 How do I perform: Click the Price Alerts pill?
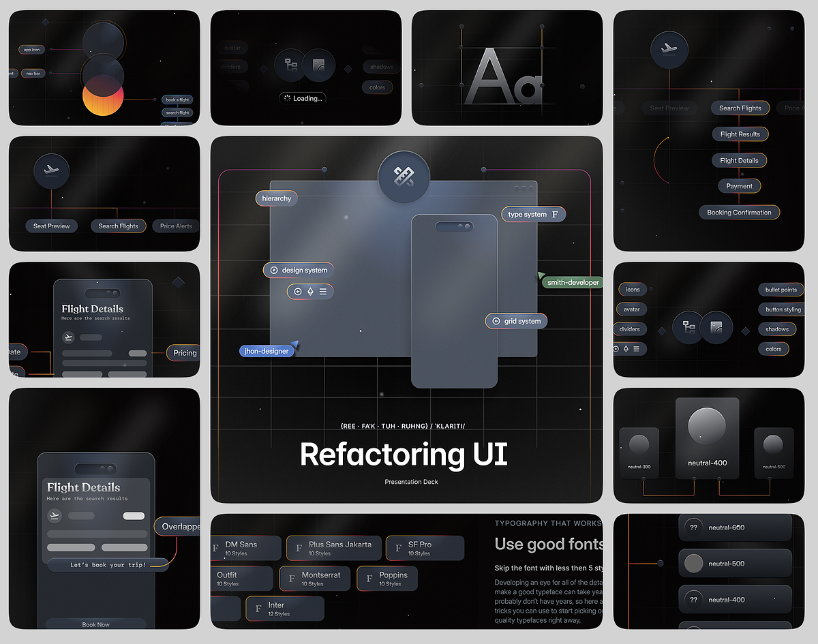(175, 226)
